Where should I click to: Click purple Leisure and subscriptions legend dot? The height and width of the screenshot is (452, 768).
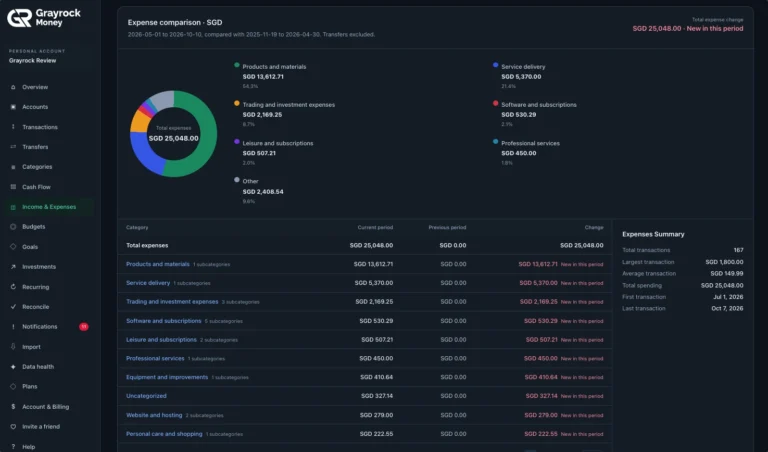coord(237,142)
